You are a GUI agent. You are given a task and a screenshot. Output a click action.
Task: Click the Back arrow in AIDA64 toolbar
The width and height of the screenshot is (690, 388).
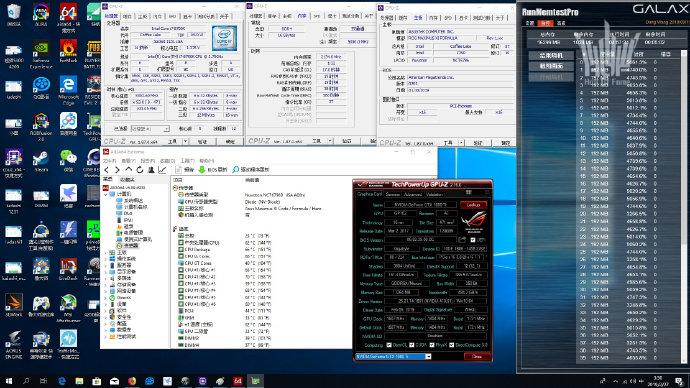(x=106, y=170)
